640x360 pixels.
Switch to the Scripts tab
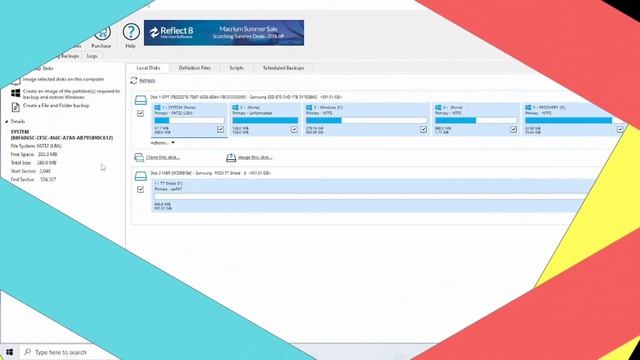click(x=236, y=68)
